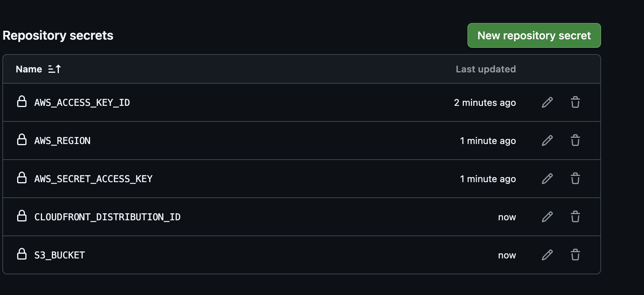Delete the AWS_REGION secret
This screenshot has width=644, height=295.
pyautogui.click(x=575, y=140)
